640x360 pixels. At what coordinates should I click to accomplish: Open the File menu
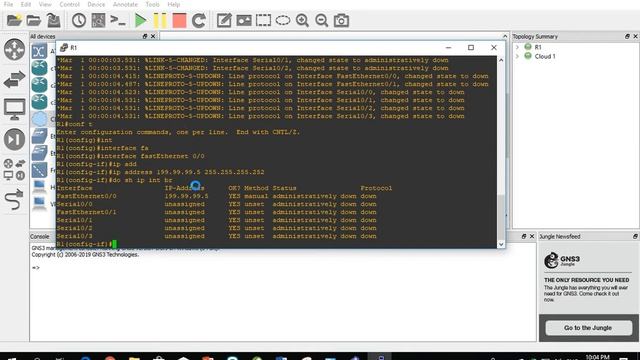(8, 4)
